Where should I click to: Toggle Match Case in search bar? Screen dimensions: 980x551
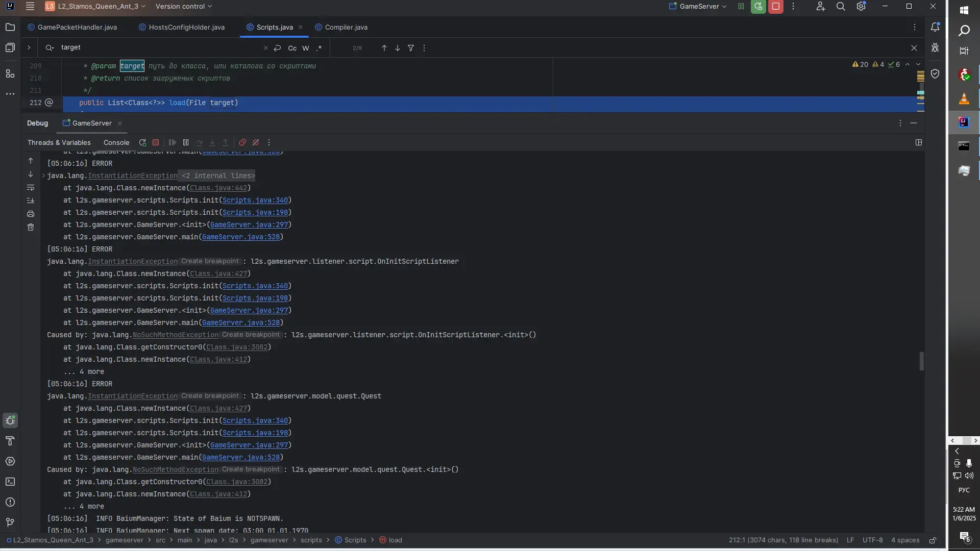(292, 48)
